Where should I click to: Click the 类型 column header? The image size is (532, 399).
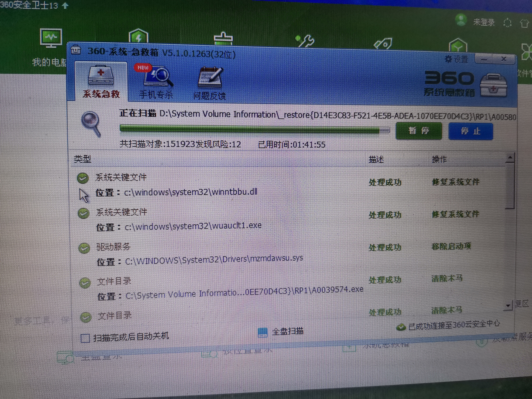pos(82,159)
